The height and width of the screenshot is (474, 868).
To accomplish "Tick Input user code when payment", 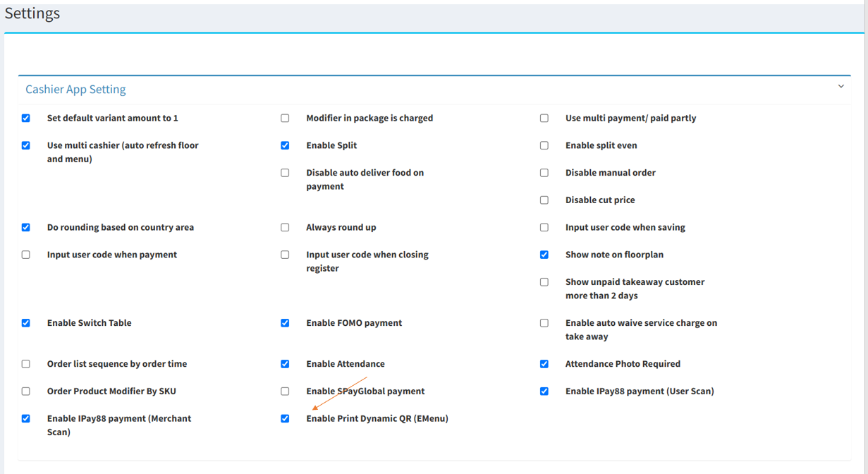I will point(26,255).
